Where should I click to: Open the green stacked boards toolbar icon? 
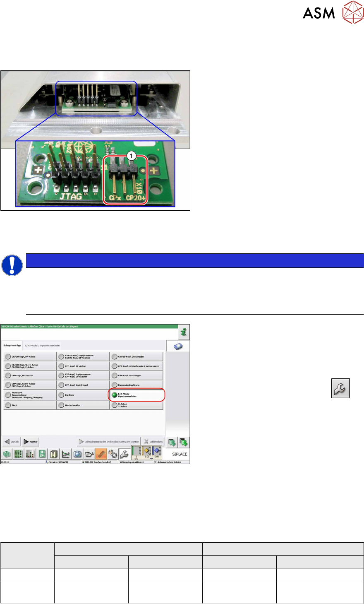[7, 454]
